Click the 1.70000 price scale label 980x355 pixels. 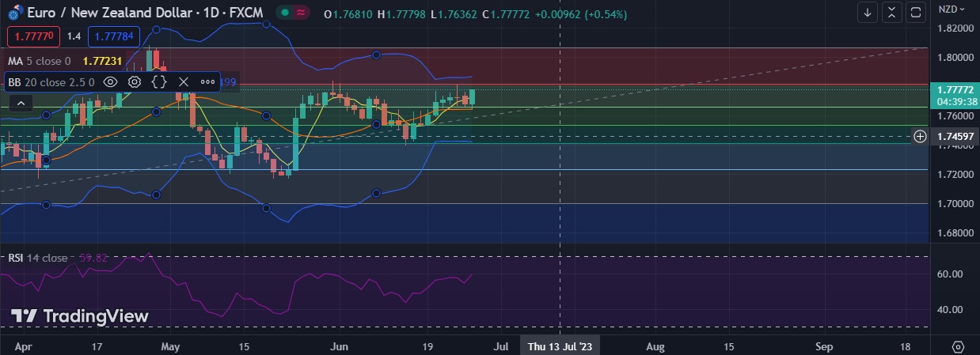[x=954, y=203]
